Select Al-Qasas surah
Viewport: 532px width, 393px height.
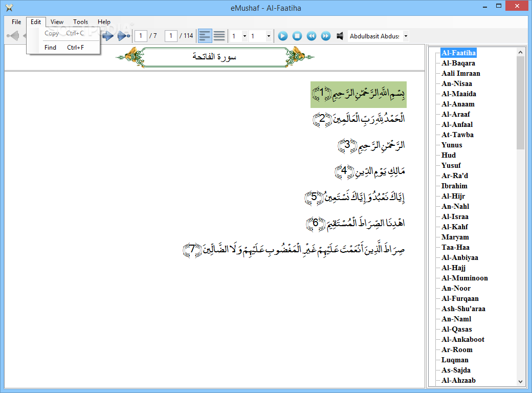pyautogui.click(x=457, y=329)
